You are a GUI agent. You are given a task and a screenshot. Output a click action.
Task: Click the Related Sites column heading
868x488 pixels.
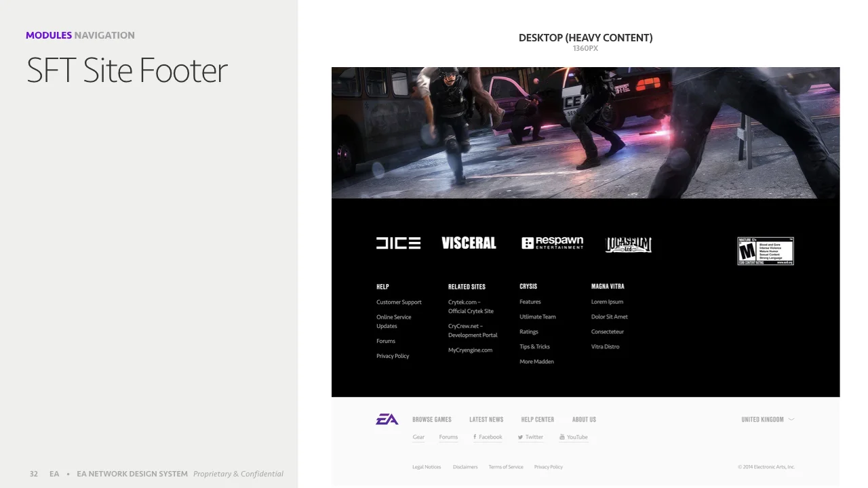[467, 287]
